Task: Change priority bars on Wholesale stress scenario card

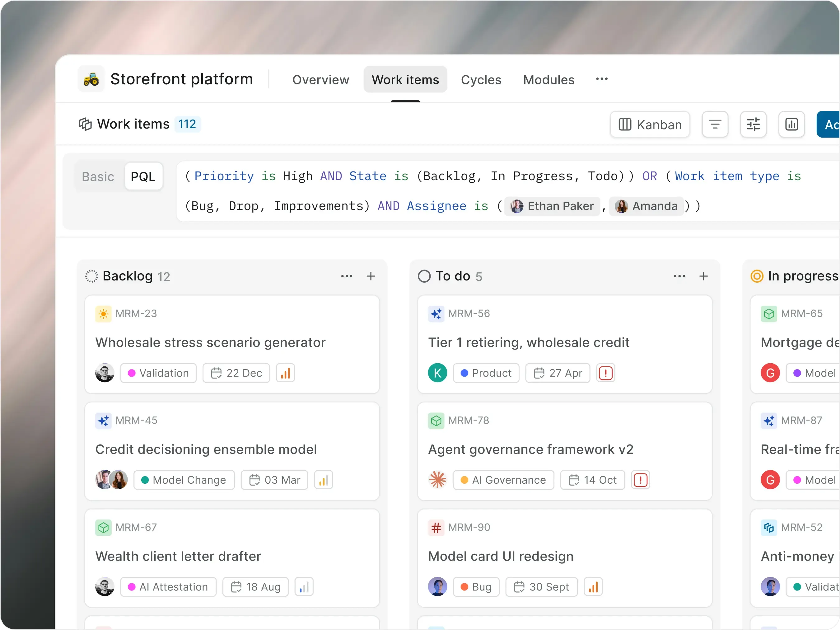Action: tap(285, 373)
